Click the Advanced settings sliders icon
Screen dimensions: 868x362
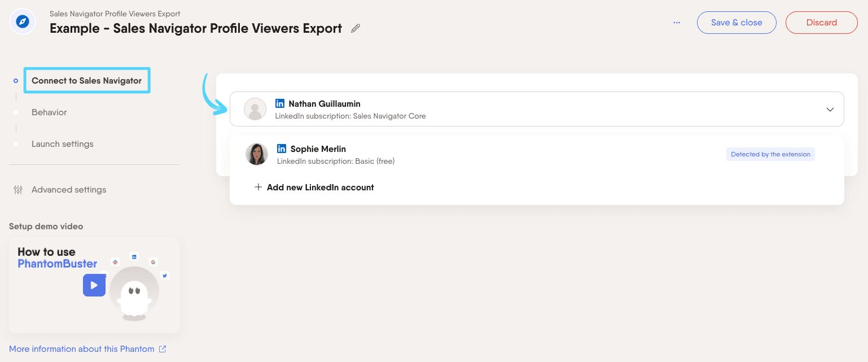pyautogui.click(x=18, y=190)
